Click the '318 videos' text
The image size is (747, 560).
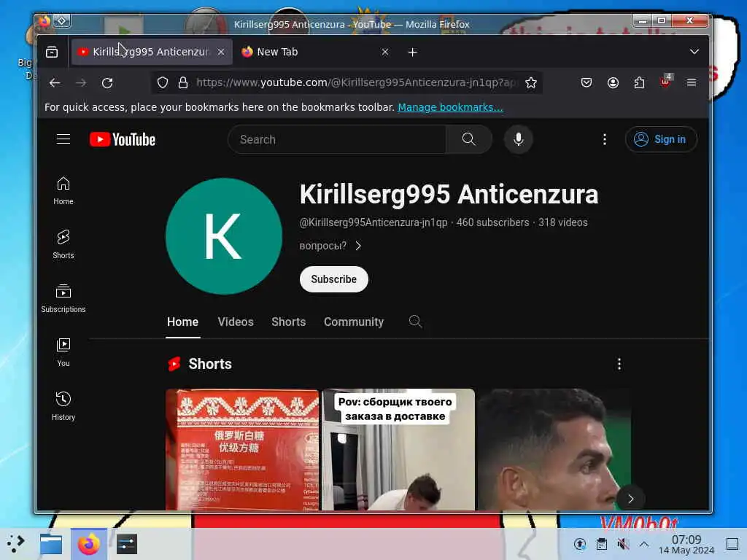tap(563, 222)
